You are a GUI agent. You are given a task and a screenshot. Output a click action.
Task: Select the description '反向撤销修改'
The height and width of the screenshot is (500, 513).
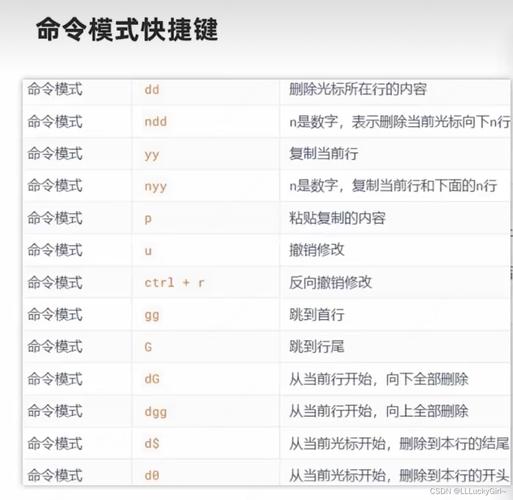(330, 283)
